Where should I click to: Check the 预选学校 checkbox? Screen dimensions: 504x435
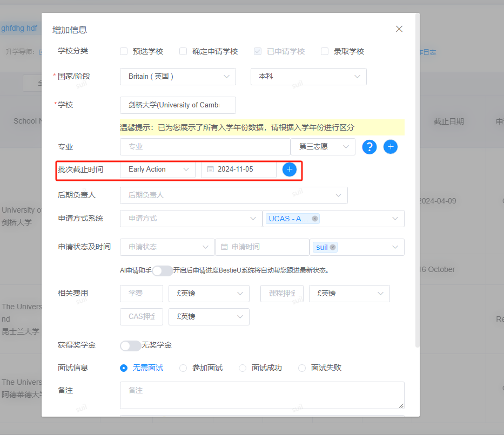(124, 51)
